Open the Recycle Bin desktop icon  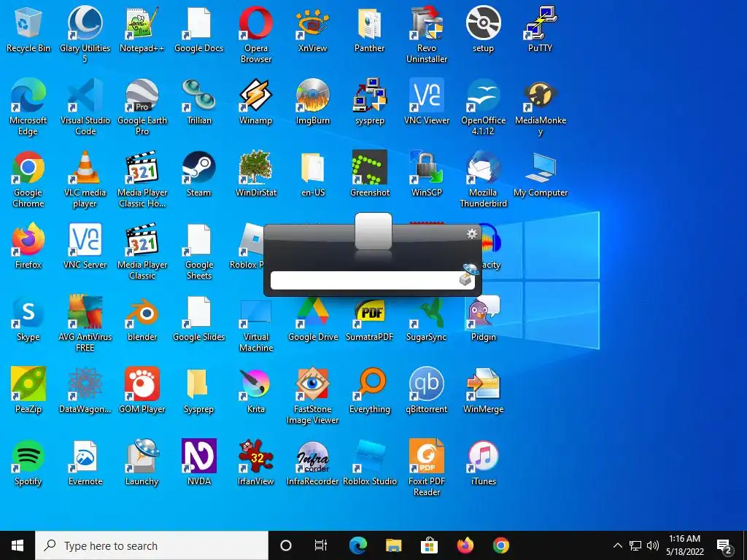(x=28, y=29)
